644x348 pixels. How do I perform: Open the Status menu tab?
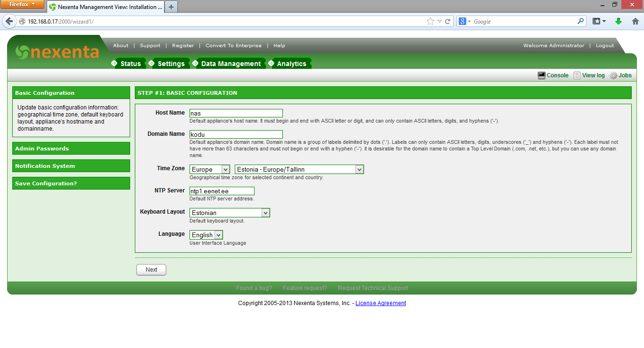[x=131, y=64]
